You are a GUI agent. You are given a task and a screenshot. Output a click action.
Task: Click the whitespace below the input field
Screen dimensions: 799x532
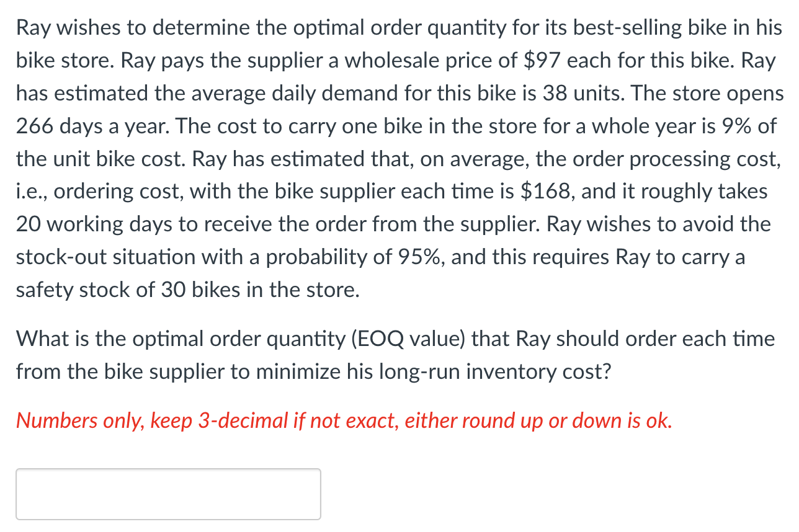pyautogui.click(x=167, y=527)
